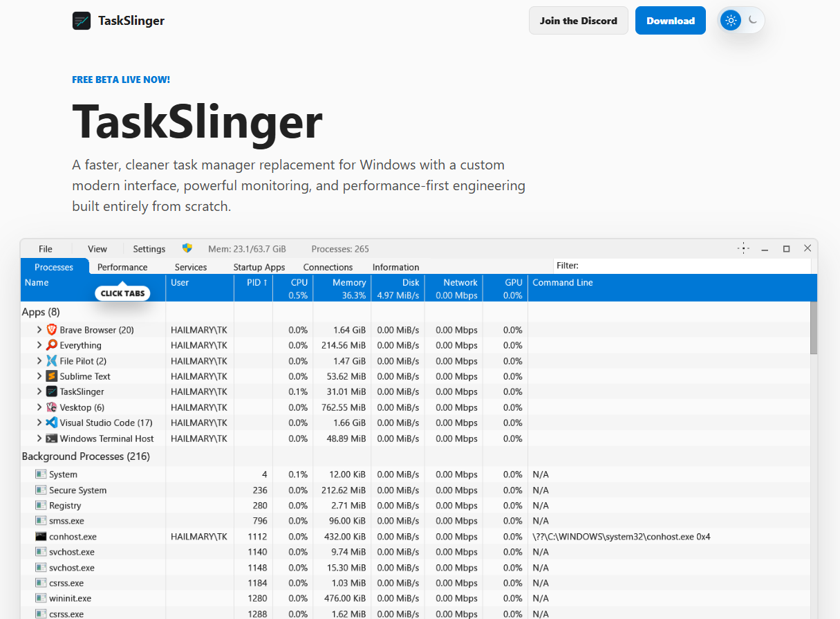The image size is (840, 619).
Task: Switch to the Information tab
Action: tap(395, 267)
